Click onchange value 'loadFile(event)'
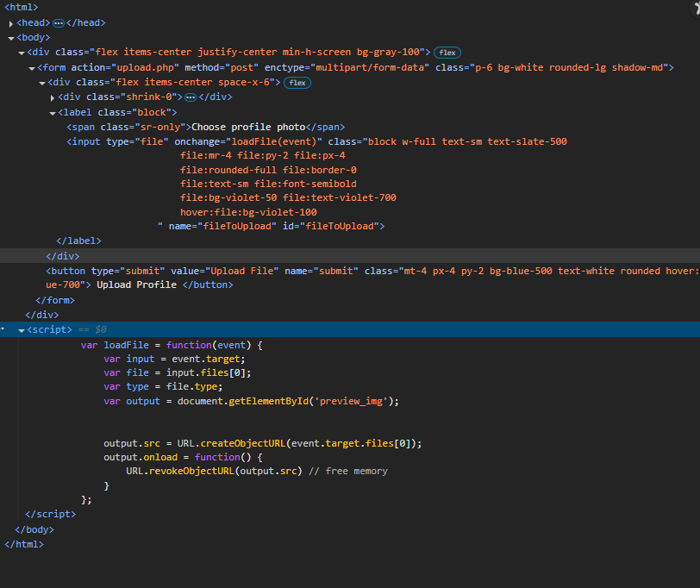 (x=274, y=141)
